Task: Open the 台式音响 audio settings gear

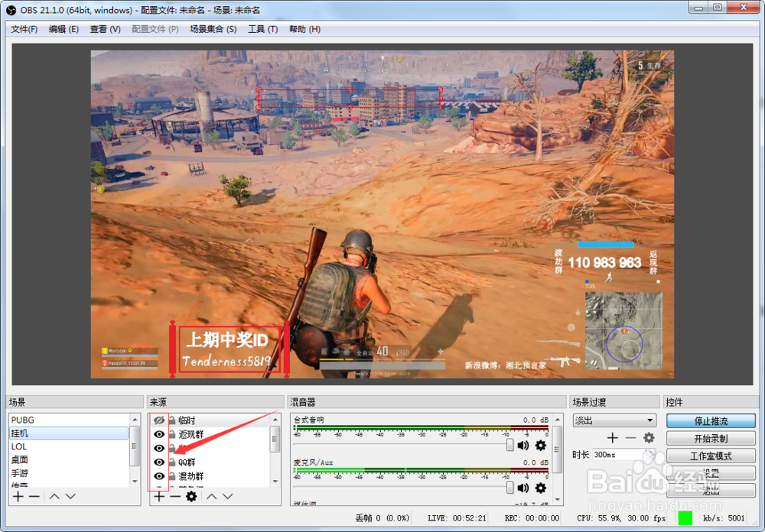Action: pyautogui.click(x=541, y=445)
